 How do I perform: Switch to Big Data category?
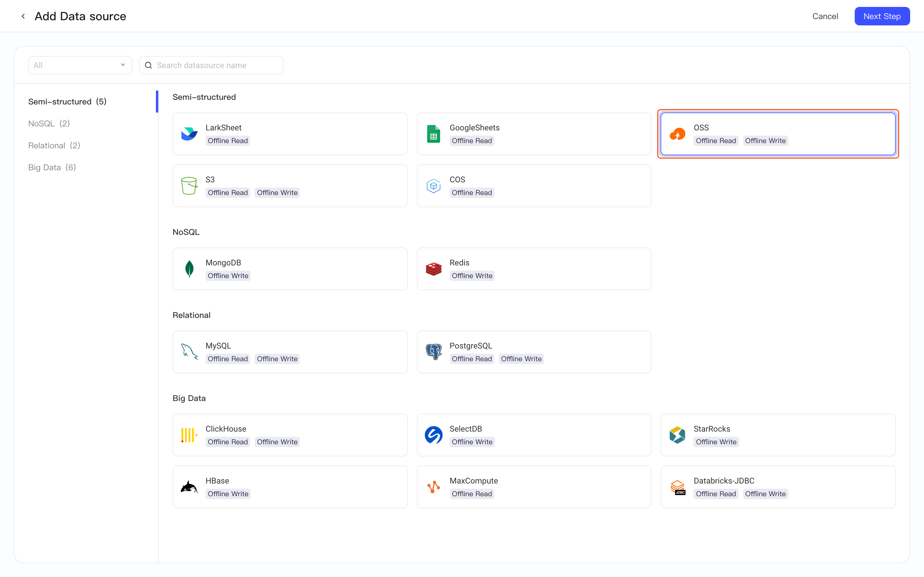point(52,167)
